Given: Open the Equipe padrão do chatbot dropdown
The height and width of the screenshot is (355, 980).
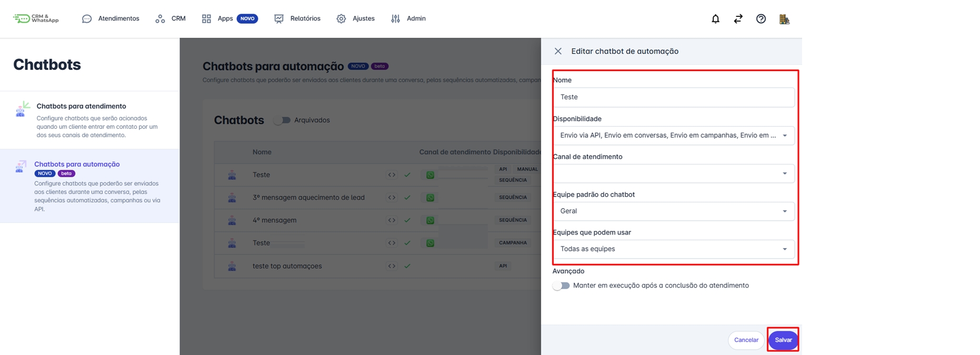Looking at the screenshot, I should point(674,211).
